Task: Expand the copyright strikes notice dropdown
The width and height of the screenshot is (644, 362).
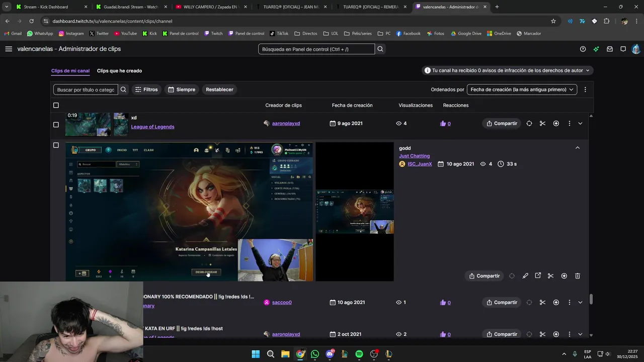Action: [x=508, y=70]
